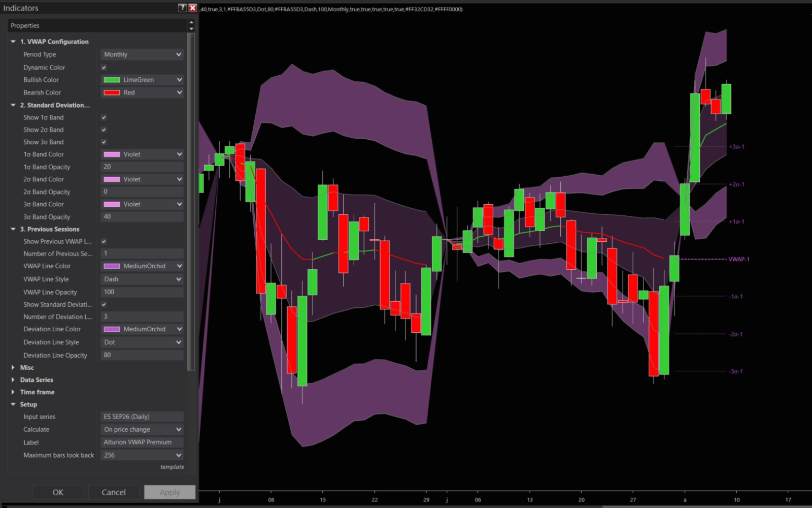
Task: Click the 2σ Band Color Violet swatch
Action: click(x=112, y=179)
